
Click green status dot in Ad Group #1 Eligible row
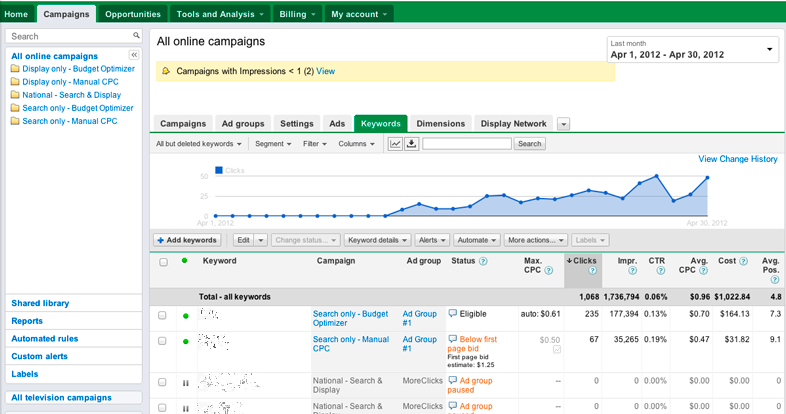click(185, 316)
